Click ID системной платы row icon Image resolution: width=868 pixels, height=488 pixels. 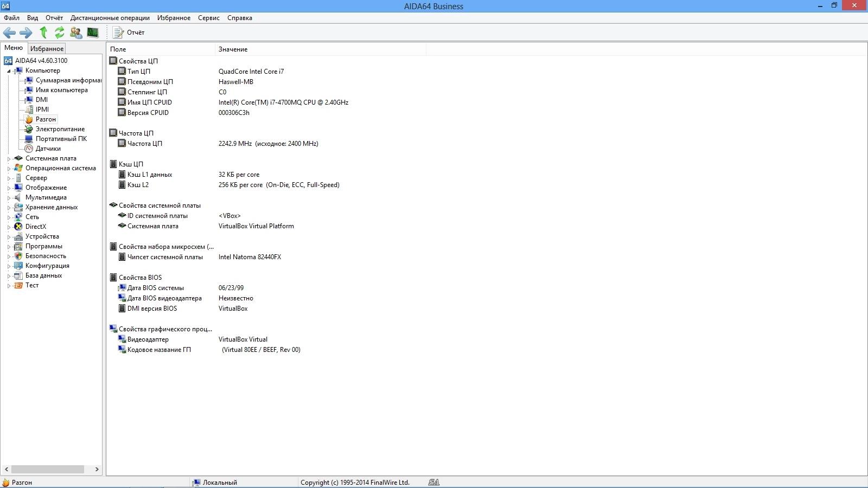pyautogui.click(x=122, y=216)
